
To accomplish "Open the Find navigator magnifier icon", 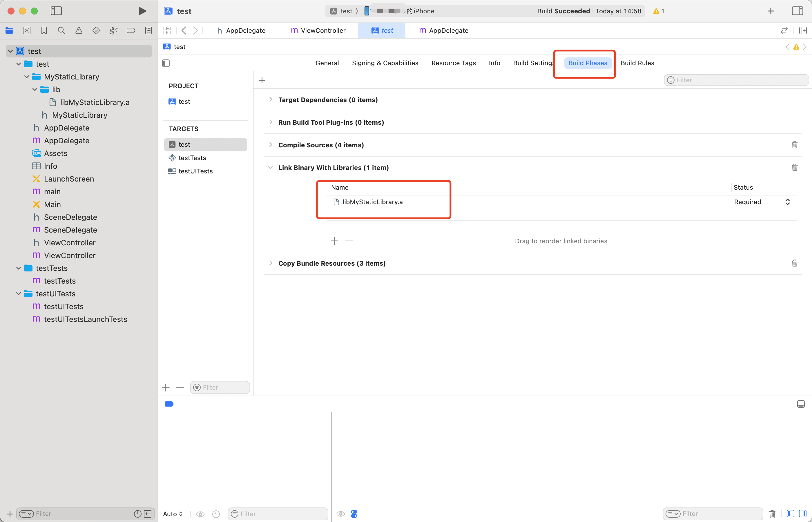I will [61, 30].
